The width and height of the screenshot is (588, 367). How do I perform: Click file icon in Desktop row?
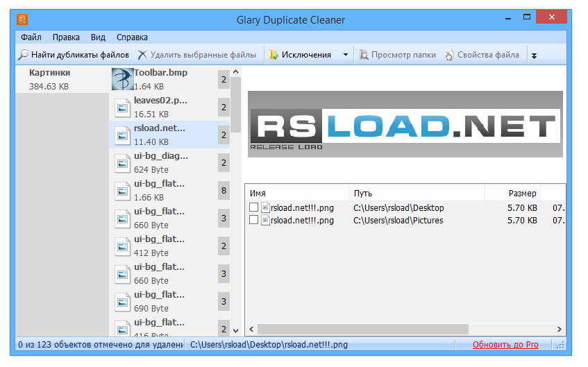[x=265, y=207]
